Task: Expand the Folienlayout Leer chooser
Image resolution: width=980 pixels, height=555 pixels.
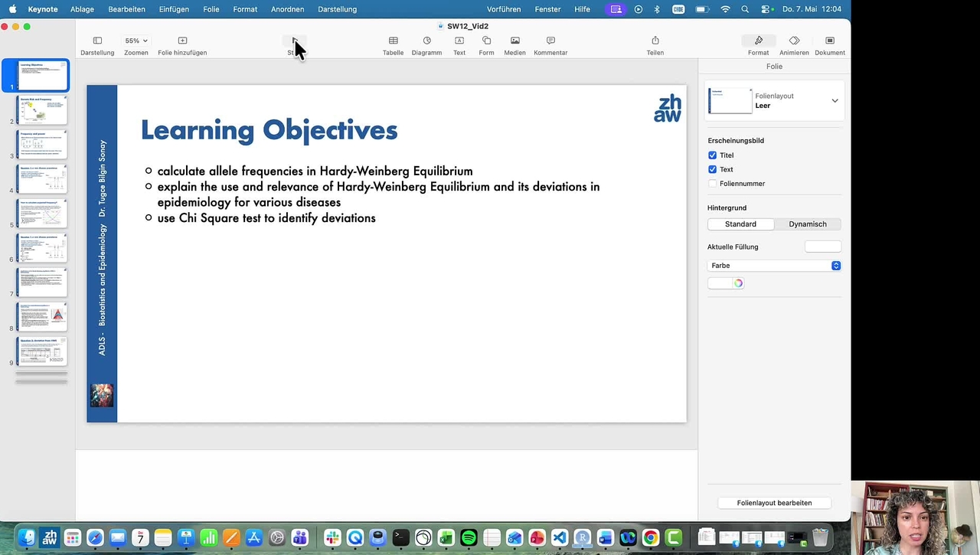Action: (835, 100)
